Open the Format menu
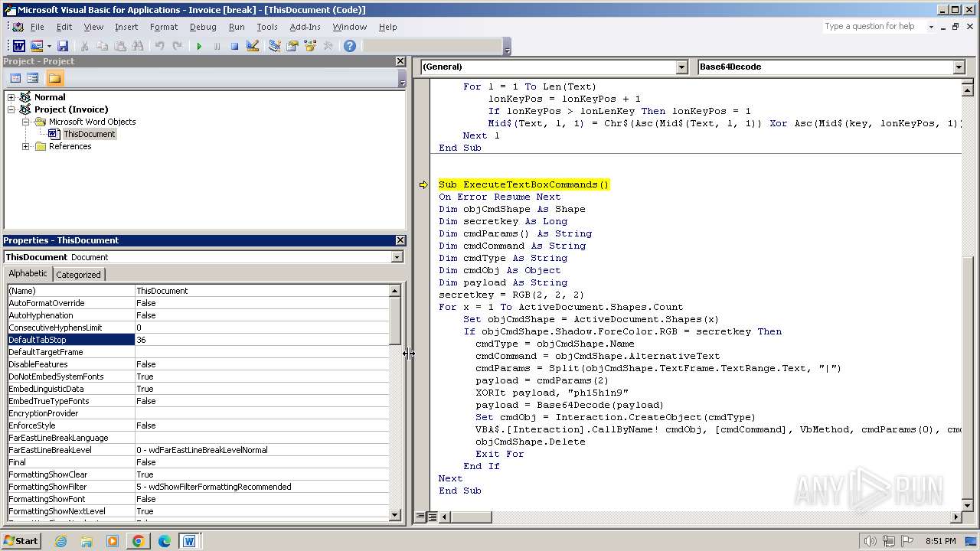The width and height of the screenshot is (980, 551). tap(164, 27)
